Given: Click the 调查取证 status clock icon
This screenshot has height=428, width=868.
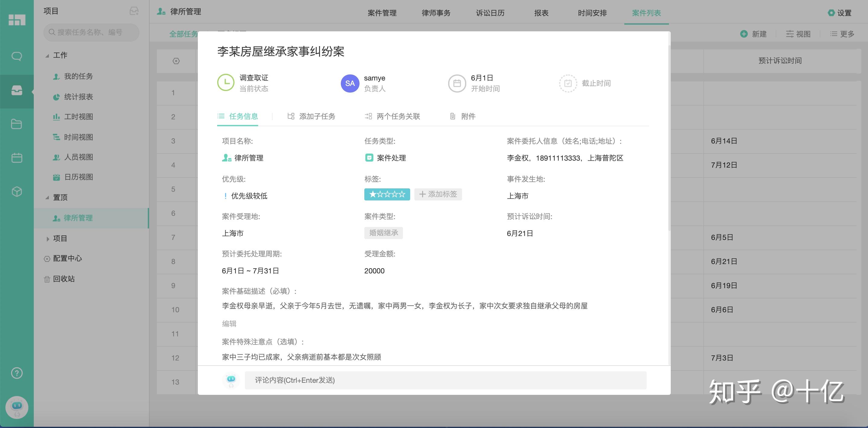Looking at the screenshot, I should tap(226, 83).
